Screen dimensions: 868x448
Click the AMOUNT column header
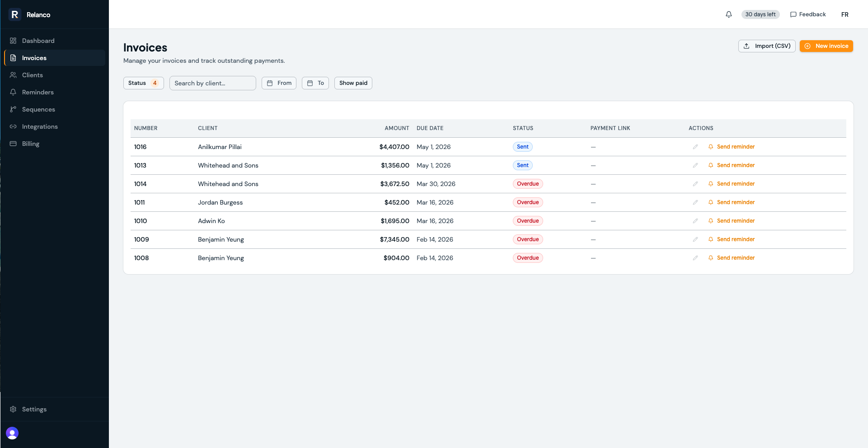click(x=397, y=128)
